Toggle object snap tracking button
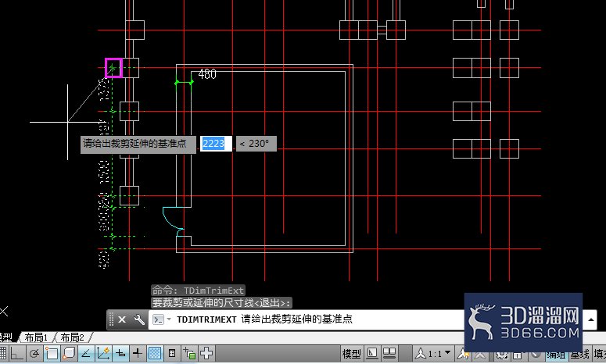The height and width of the screenshot is (364, 606). click(86, 353)
